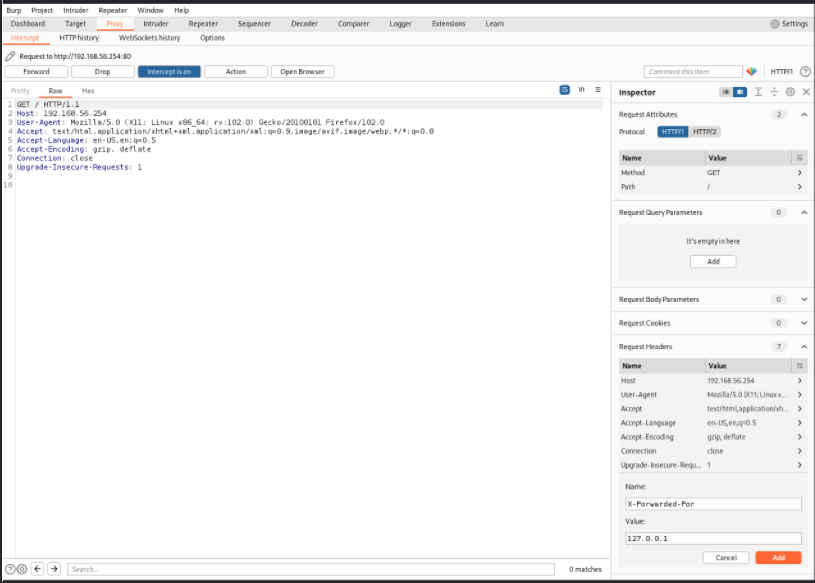The width and height of the screenshot is (815, 583).
Task: Click the Comment this item field
Action: 693,72
